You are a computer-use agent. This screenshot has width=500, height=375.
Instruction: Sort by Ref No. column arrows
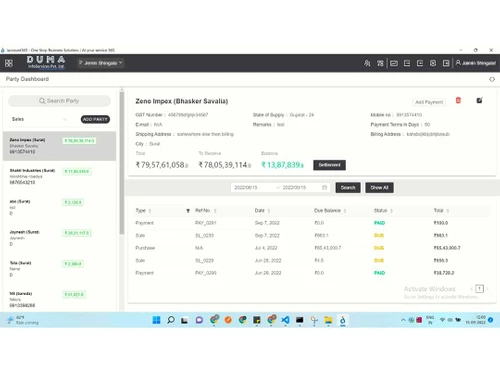pos(215,211)
